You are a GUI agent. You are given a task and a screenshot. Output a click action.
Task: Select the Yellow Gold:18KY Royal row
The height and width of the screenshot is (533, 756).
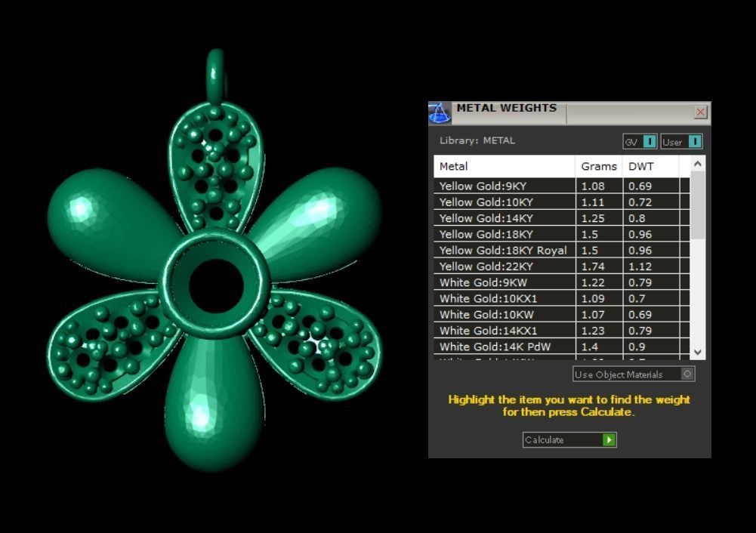tap(562, 250)
